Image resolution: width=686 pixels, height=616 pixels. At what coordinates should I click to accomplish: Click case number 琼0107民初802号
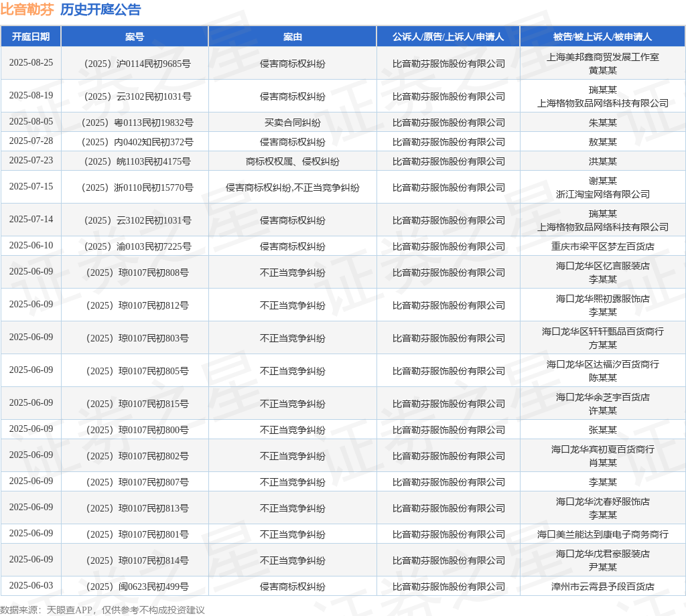tap(137, 457)
